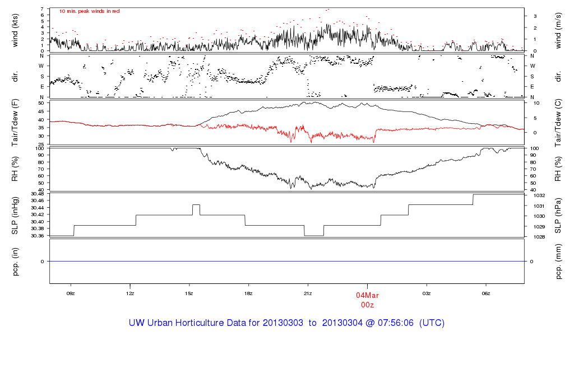
Task: Select the "SLP (hPa)" axis label
Action: 558,216
